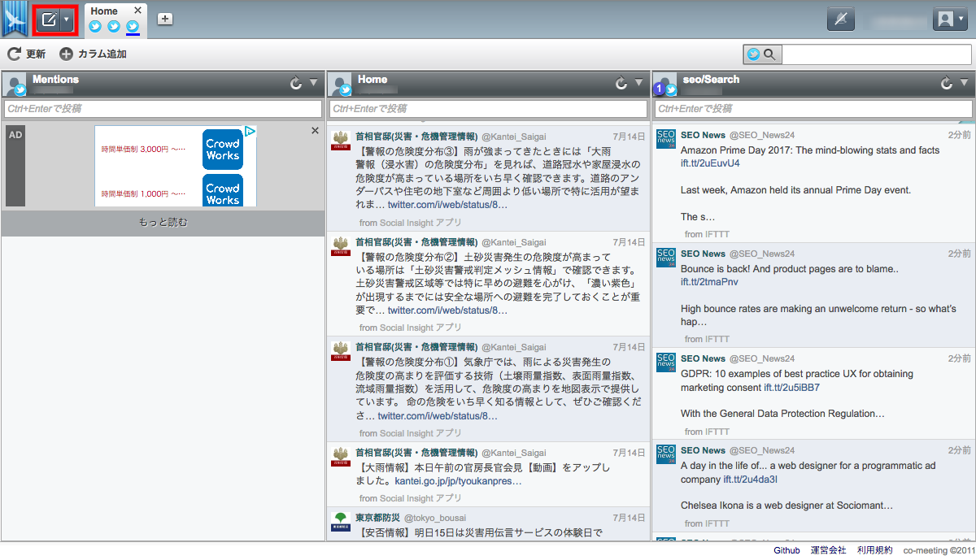The width and height of the screenshot is (976, 560).
Task: Open the Github footer link
Action: coord(786,550)
